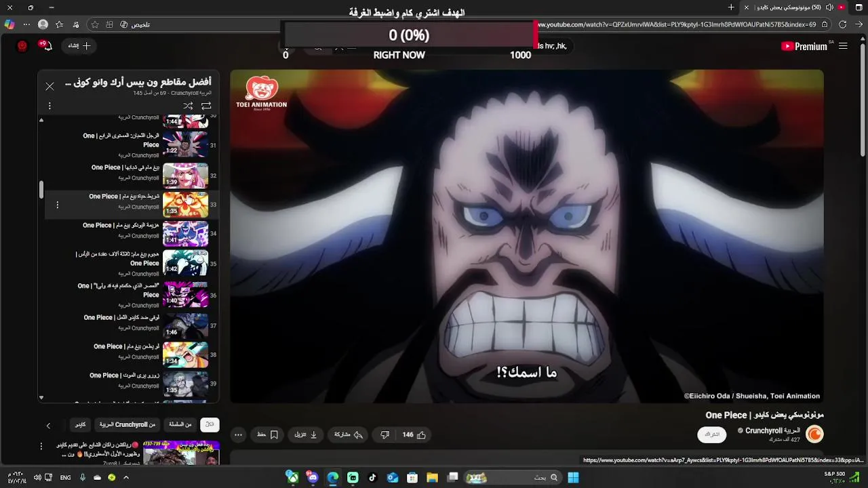Viewport: 868px width, 488px height.
Task: Show more filter chips with arrow
Action: 48,426
